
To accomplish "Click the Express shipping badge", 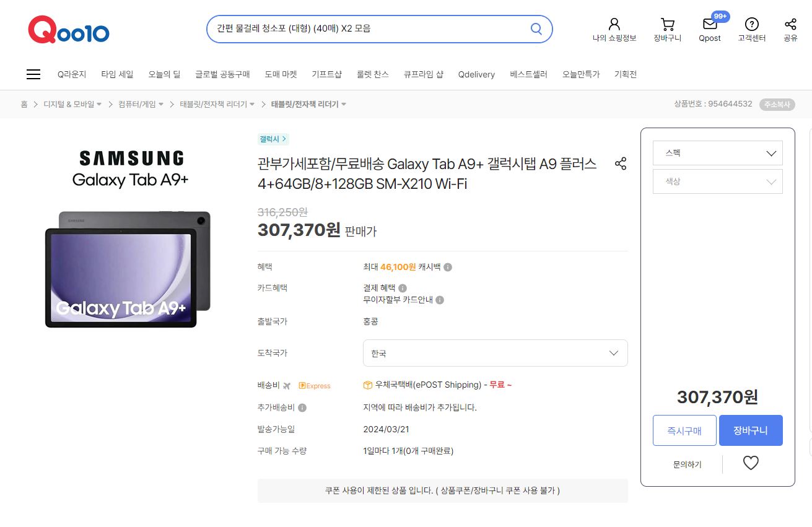I will (x=315, y=386).
